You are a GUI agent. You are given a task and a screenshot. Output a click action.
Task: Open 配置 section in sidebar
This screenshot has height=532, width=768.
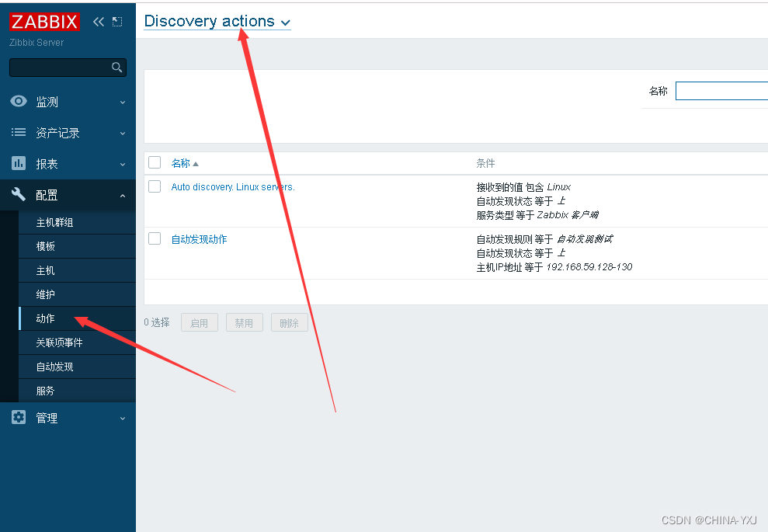68,195
